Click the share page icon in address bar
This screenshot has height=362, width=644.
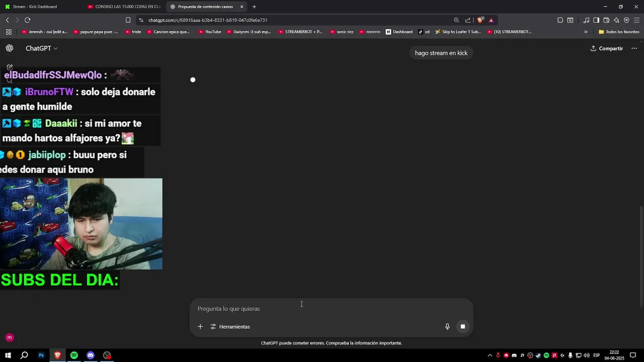[x=468, y=20]
